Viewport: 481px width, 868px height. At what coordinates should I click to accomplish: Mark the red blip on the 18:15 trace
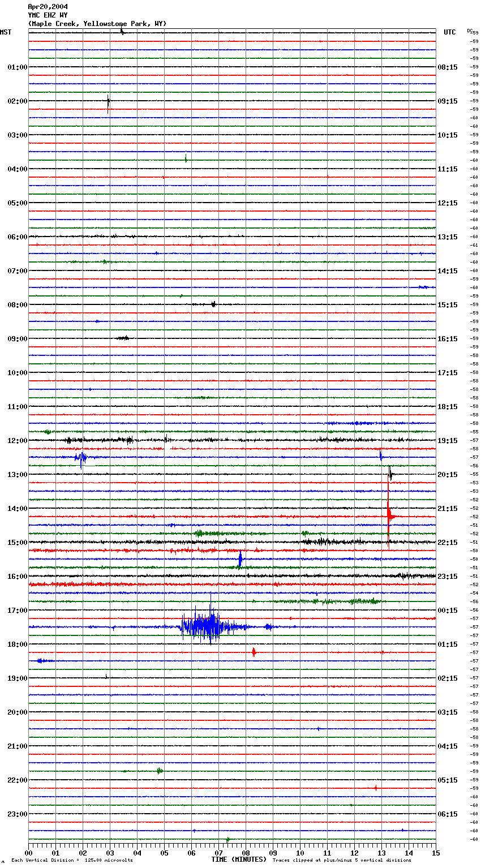click(x=254, y=652)
